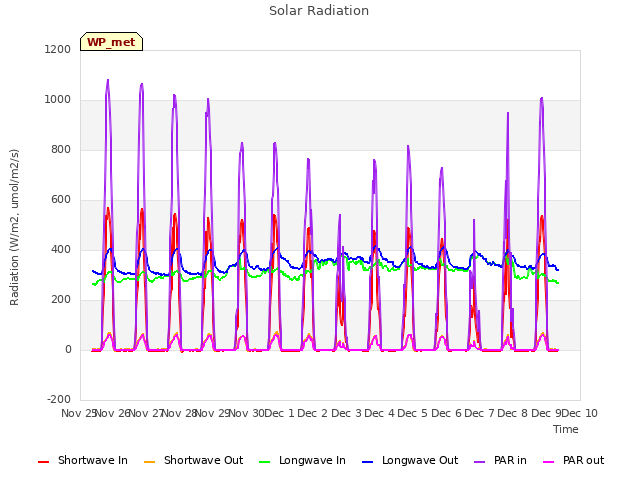The height and width of the screenshot is (480, 640).
Task: Click the Dec 5 x-axis date label
Action: [x=413, y=413]
